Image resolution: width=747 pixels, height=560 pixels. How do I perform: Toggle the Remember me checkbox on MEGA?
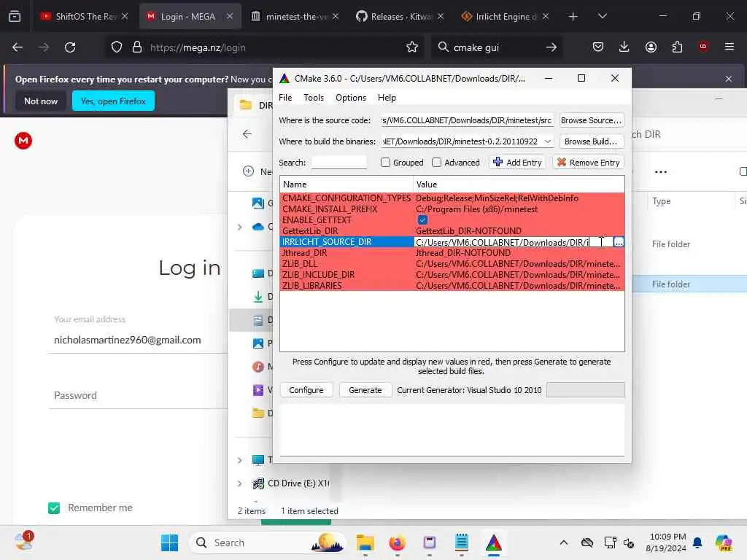54,508
